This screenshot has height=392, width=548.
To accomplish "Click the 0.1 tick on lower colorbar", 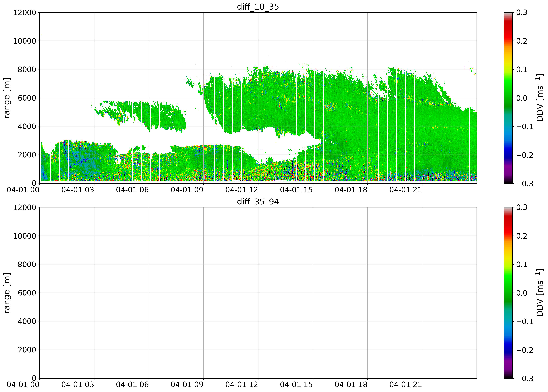I will (522, 265).
